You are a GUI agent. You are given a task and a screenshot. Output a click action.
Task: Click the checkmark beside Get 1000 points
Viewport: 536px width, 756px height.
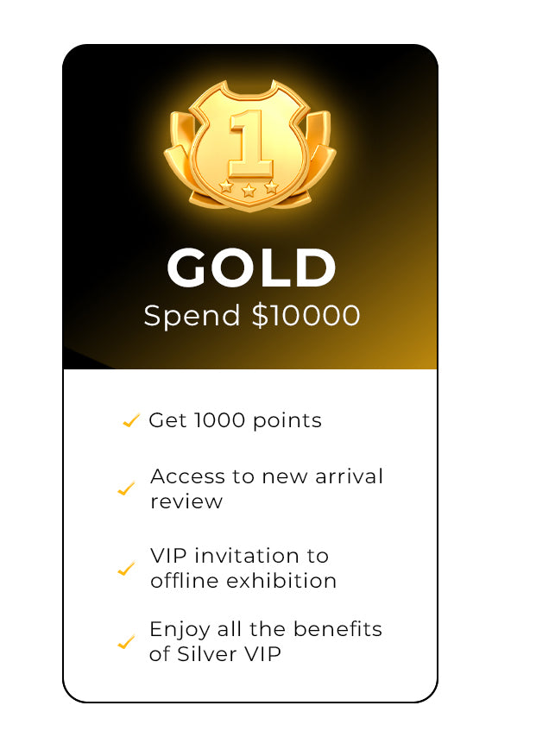(131, 421)
